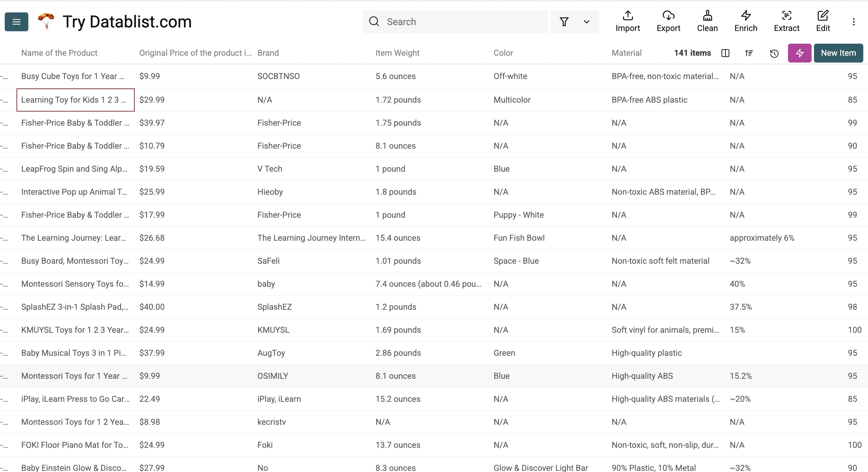Click the purple lightning automation icon
This screenshot has width=868, height=472.
799,53
